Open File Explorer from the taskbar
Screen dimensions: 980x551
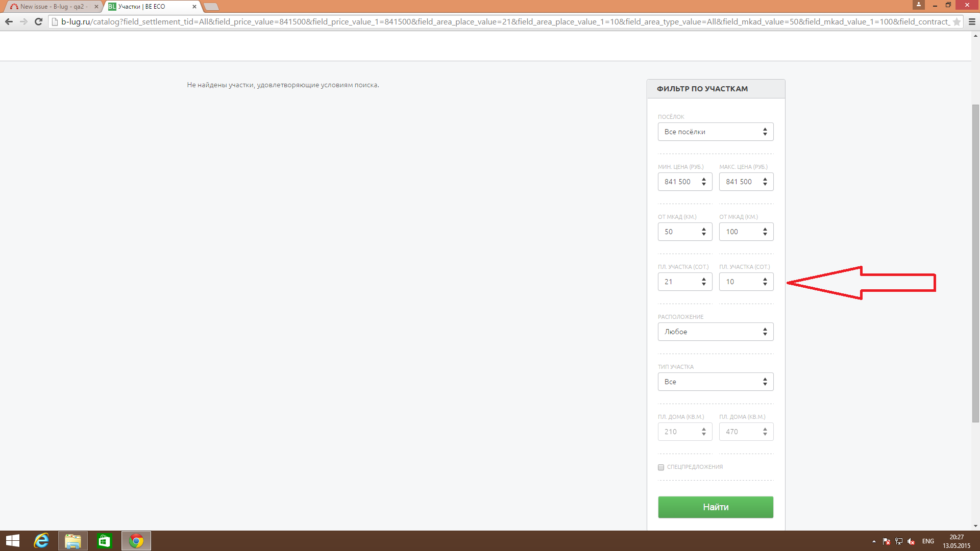click(73, 541)
